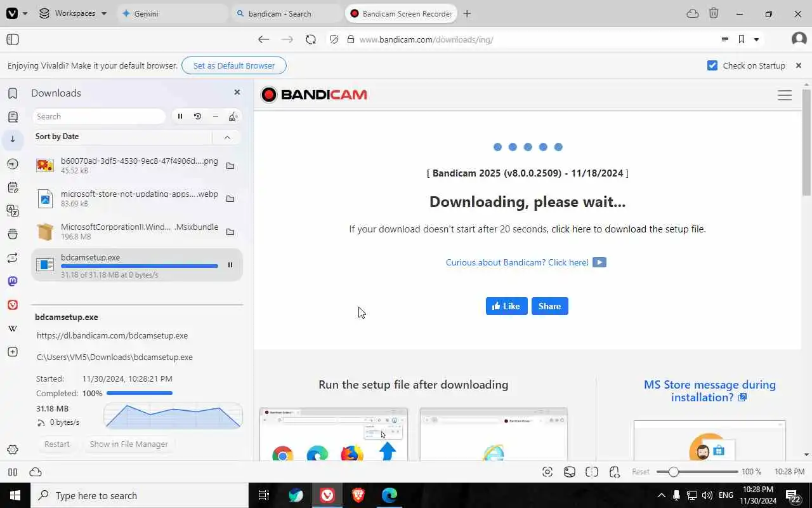The width and height of the screenshot is (812, 508).
Task: Open the Window panel icon
Action: 12,234
